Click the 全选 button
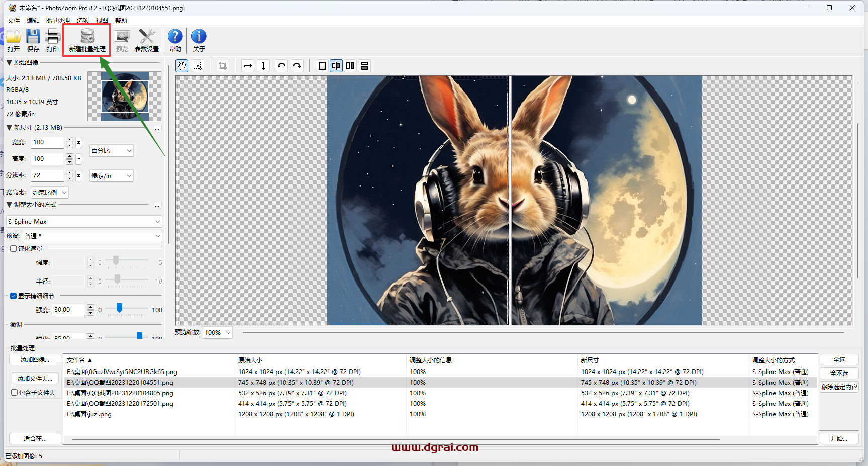 839,360
